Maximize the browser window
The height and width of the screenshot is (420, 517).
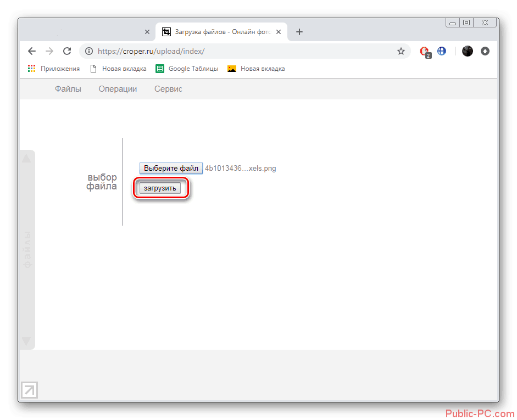point(466,23)
